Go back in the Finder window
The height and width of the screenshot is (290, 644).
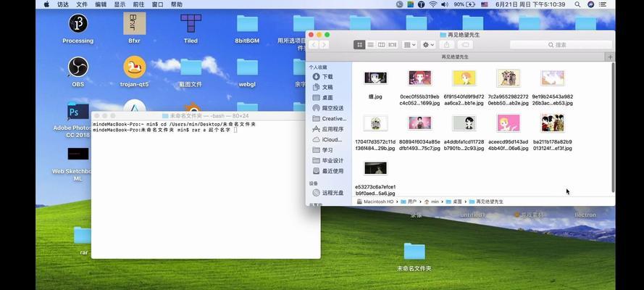point(314,45)
